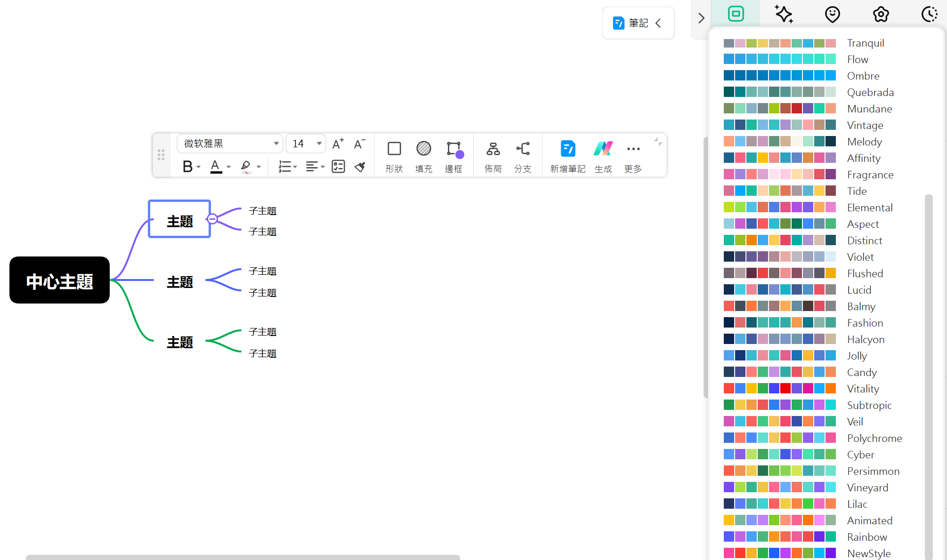947x560 pixels.
Task: Click the Add Note (新增筆記) icon
Action: pyautogui.click(x=568, y=149)
